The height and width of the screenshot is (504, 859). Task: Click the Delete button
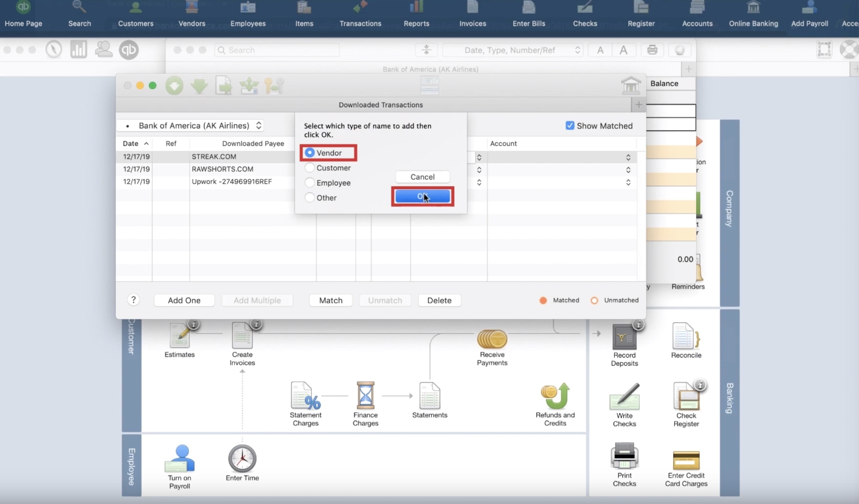point(439,300)
